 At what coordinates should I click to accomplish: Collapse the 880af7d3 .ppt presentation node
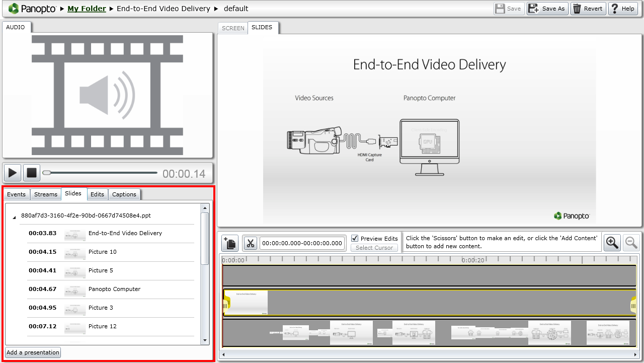point(14,216)
